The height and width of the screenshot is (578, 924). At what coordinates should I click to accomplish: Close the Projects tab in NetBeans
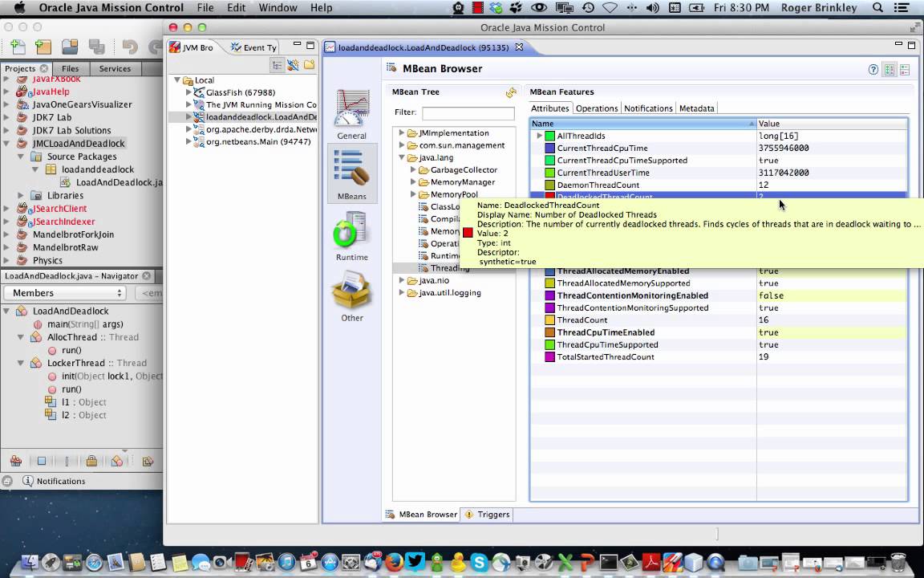(43, 68)
